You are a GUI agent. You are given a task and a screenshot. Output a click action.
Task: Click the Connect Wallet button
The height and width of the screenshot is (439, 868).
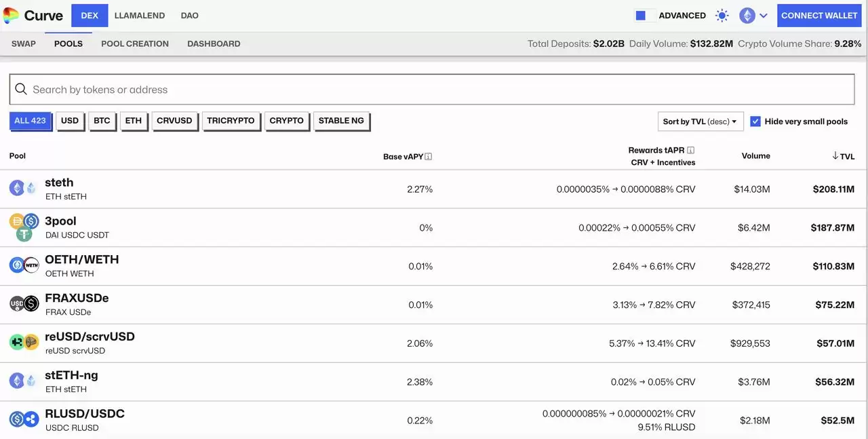[x=819, y=16]
